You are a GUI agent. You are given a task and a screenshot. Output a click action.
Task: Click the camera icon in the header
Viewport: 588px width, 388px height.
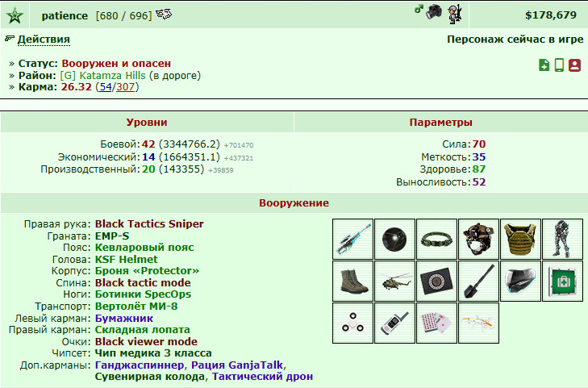434,12
